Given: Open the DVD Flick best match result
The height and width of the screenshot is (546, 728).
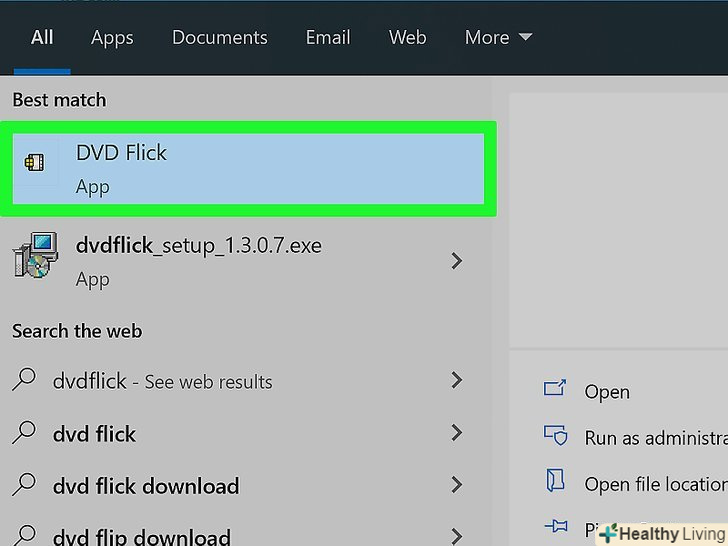Looking at the screenshot, I should coord(250,168).
